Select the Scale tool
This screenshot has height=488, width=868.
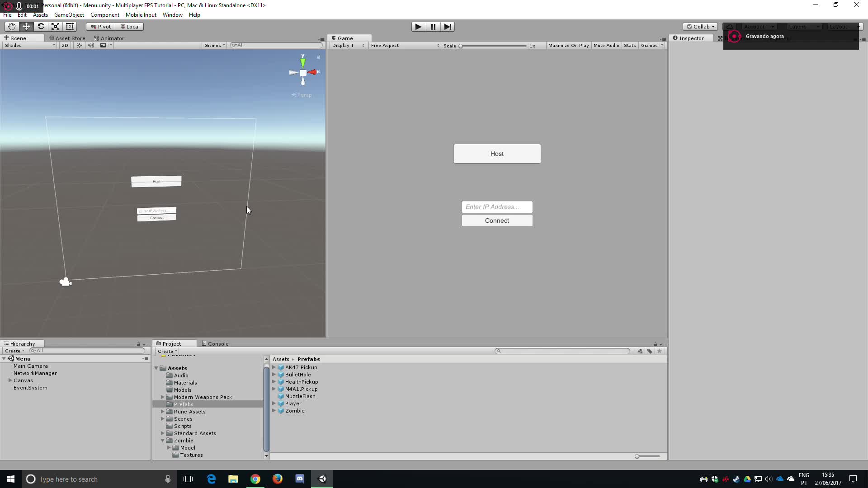[x=55, y=27]
